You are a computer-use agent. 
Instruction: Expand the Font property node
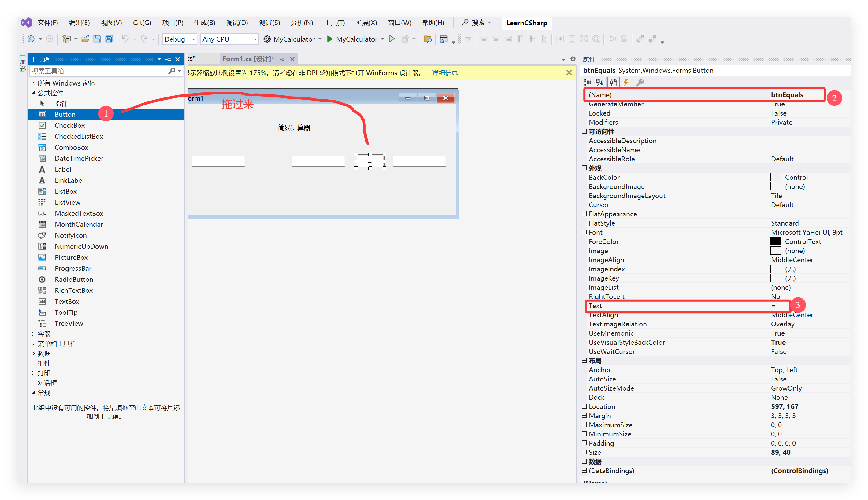(x=584, y=232)
